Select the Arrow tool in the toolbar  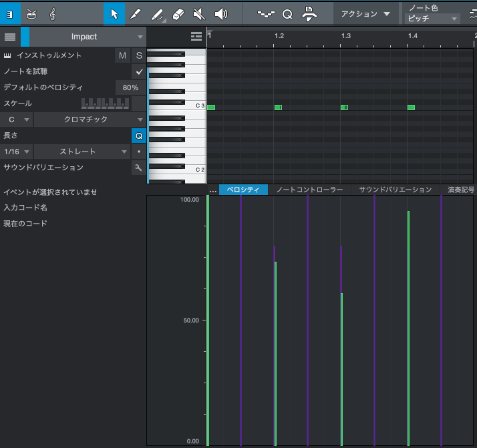coord(114,13)
